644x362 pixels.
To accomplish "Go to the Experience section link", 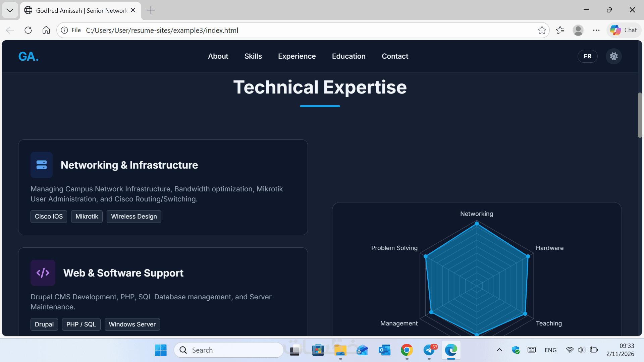I will click(297, 56).
